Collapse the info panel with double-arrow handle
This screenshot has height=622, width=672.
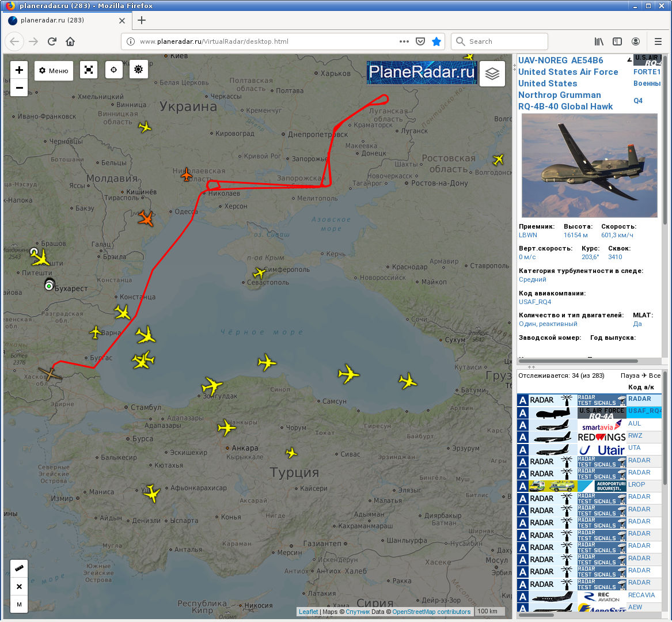531,367
